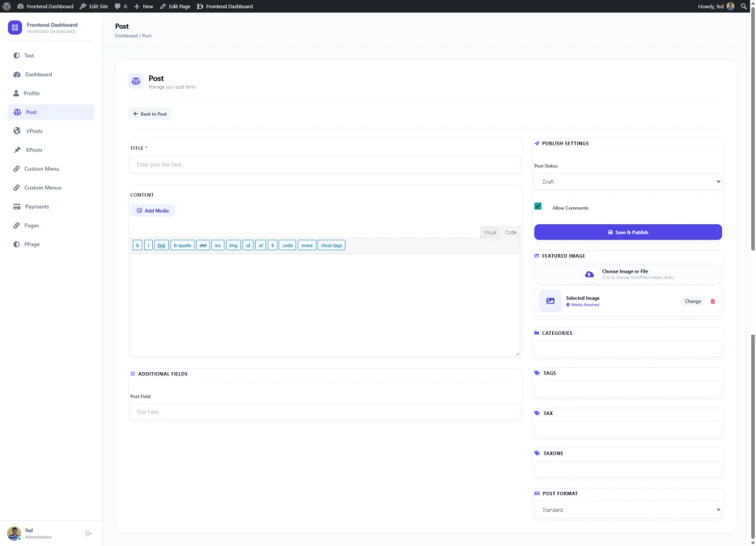Click New in the admin bar

pos(144,6)
